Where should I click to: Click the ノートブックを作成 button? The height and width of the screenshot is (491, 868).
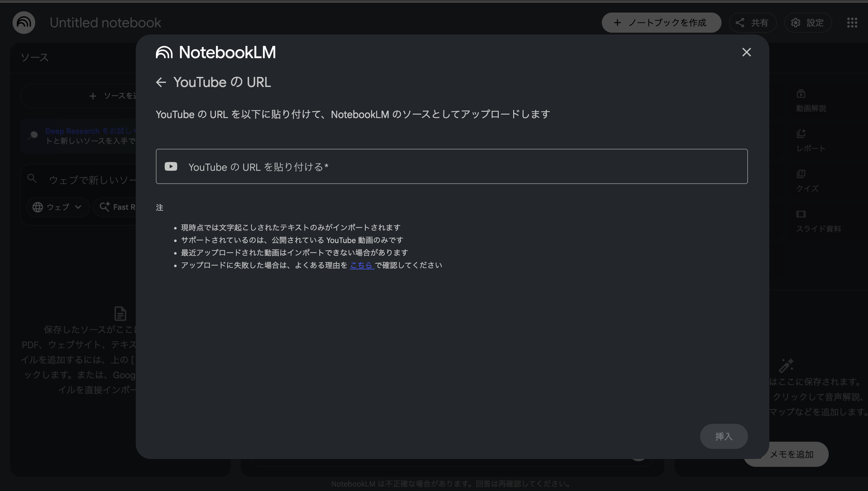pyautogui.click(x=661, y=23)
